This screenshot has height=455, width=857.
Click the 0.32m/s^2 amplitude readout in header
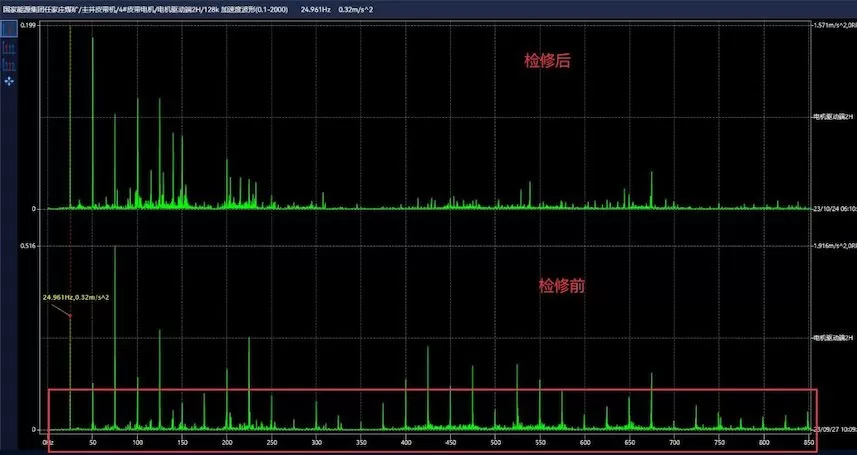click(x=366, y=7)
